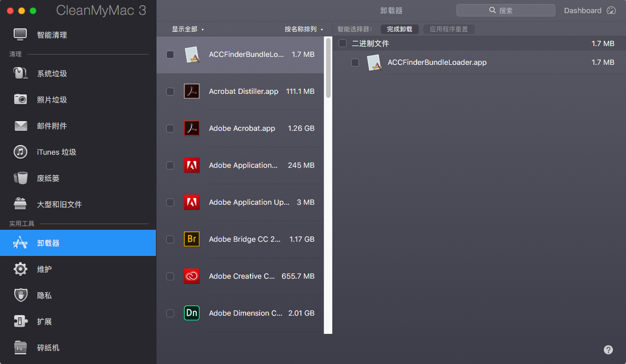Click the Adobe Application 245 MB icon
626x364 pixels.
[192, 166]
